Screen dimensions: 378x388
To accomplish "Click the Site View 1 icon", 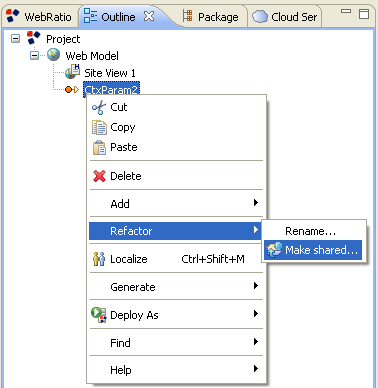I will pyautogui.click(x=72, y=72).
